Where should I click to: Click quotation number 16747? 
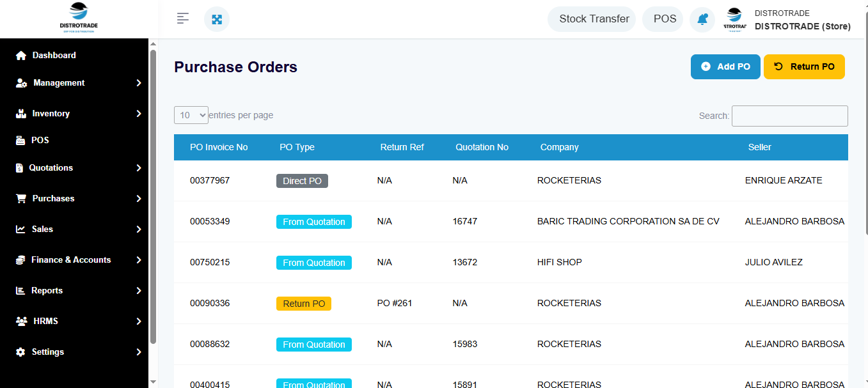(x=464, y=222)
